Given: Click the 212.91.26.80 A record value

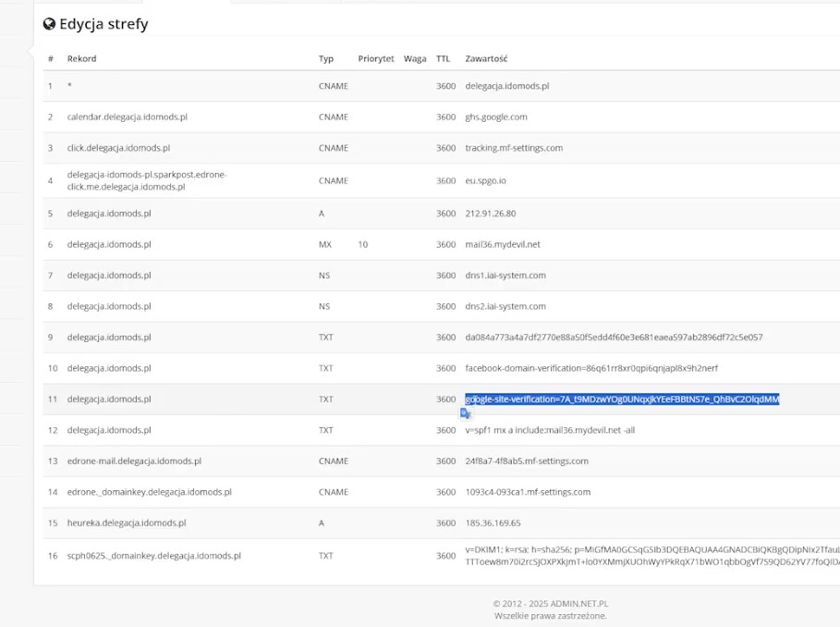Looking at the screenshot, I should [490, 214].
